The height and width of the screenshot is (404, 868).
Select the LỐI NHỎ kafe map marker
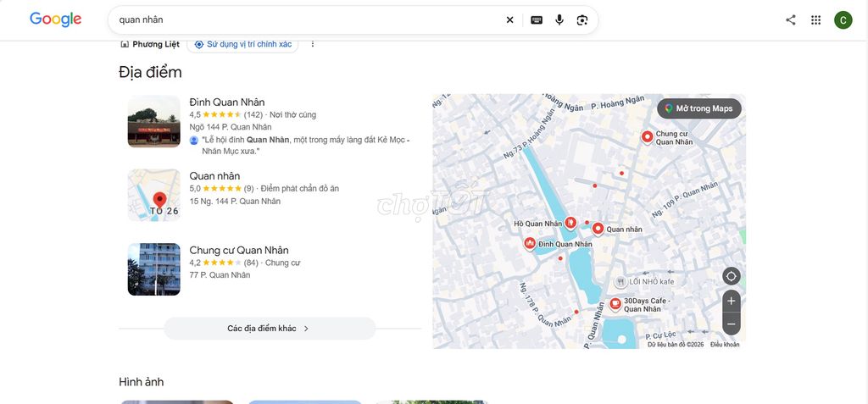pyautogui.click(x=620, y=282)
